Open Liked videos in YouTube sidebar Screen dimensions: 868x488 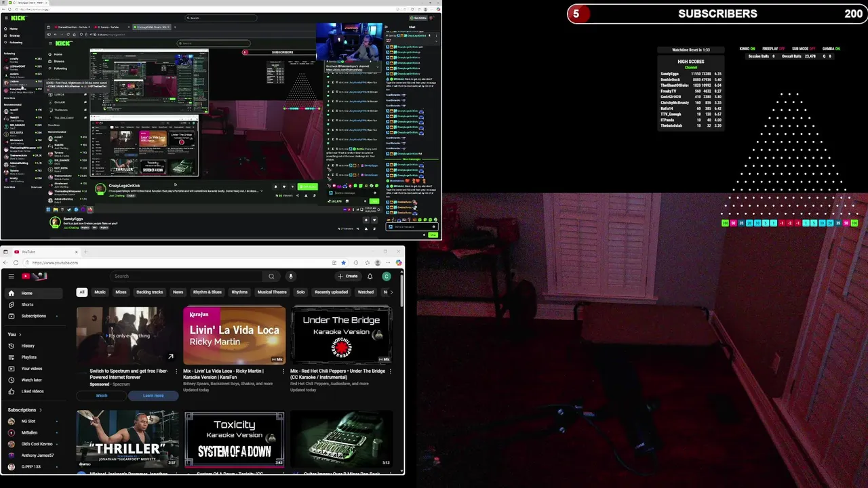[x=32, y=391]
